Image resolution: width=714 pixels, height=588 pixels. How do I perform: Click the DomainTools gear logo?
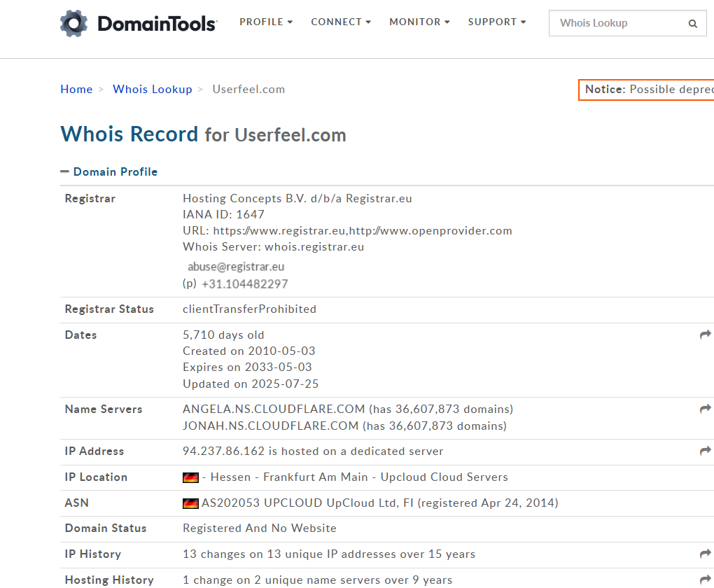(x=73, y=23)
